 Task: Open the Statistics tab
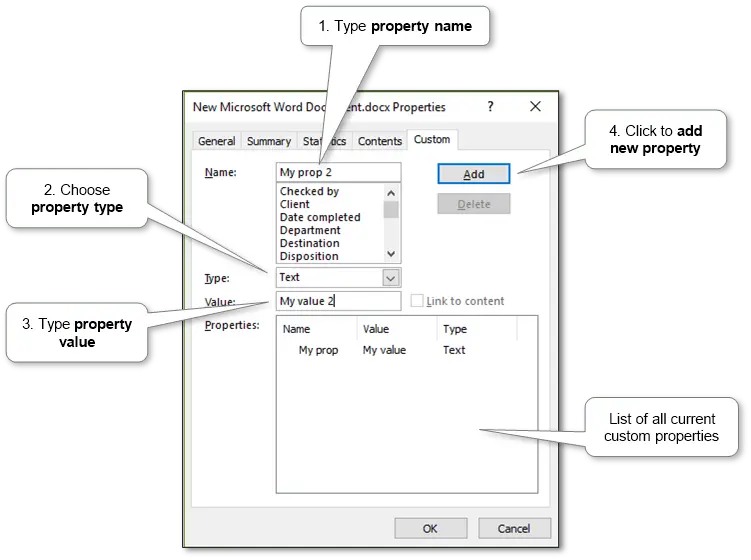click(x=324, y=141)
